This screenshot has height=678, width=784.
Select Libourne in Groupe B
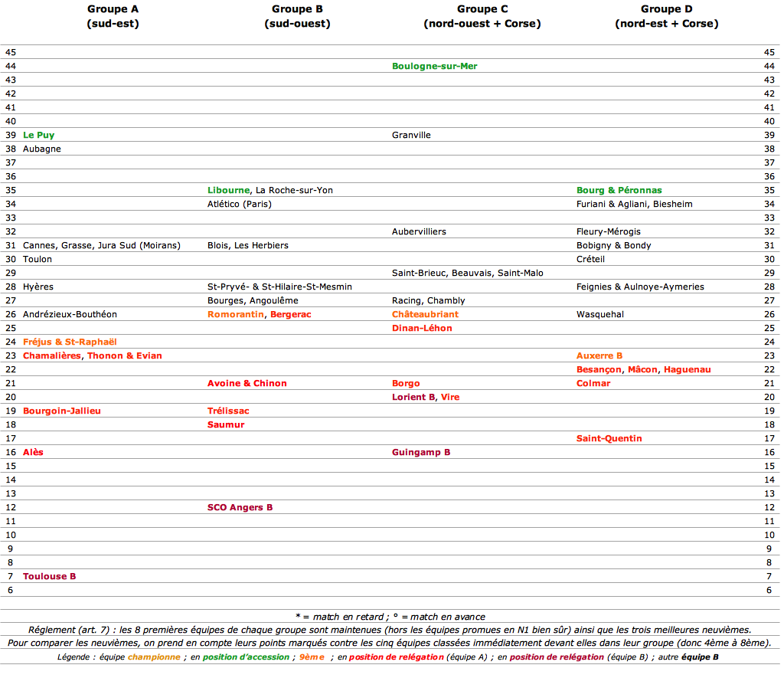coord(228,190)
